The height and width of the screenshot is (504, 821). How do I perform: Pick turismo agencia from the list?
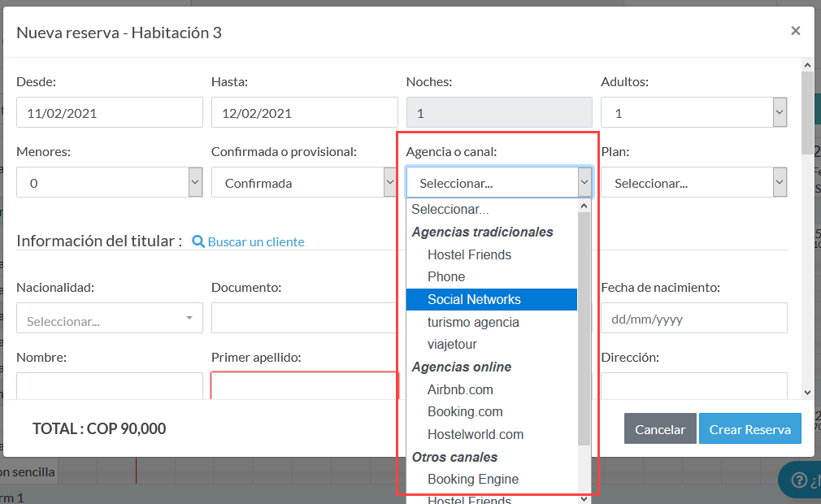pyautogui.click(x=492, y=322)
